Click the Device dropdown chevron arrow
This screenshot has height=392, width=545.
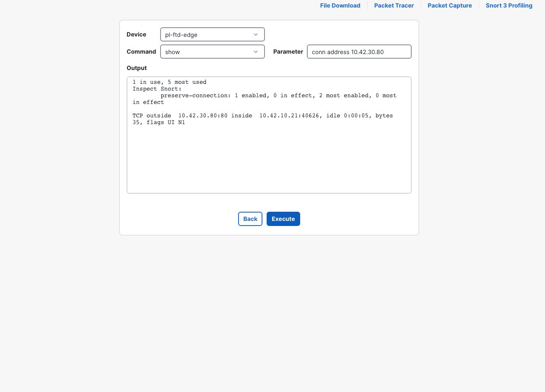tap(256, 34)
